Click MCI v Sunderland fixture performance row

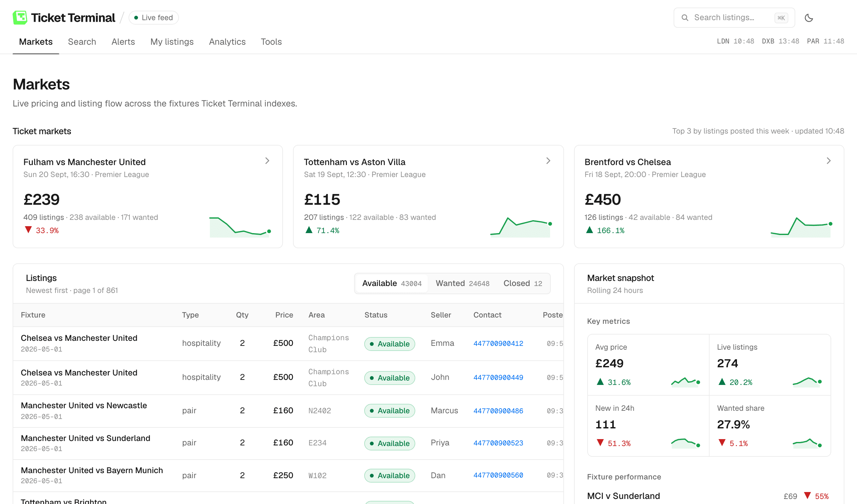click(x=709, y=496)
